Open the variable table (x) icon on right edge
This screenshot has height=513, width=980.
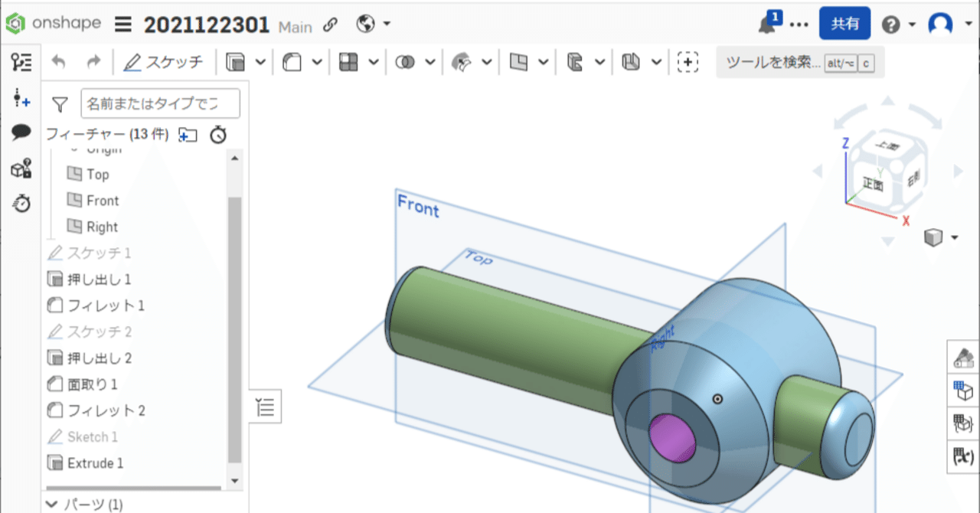(963, 457)
